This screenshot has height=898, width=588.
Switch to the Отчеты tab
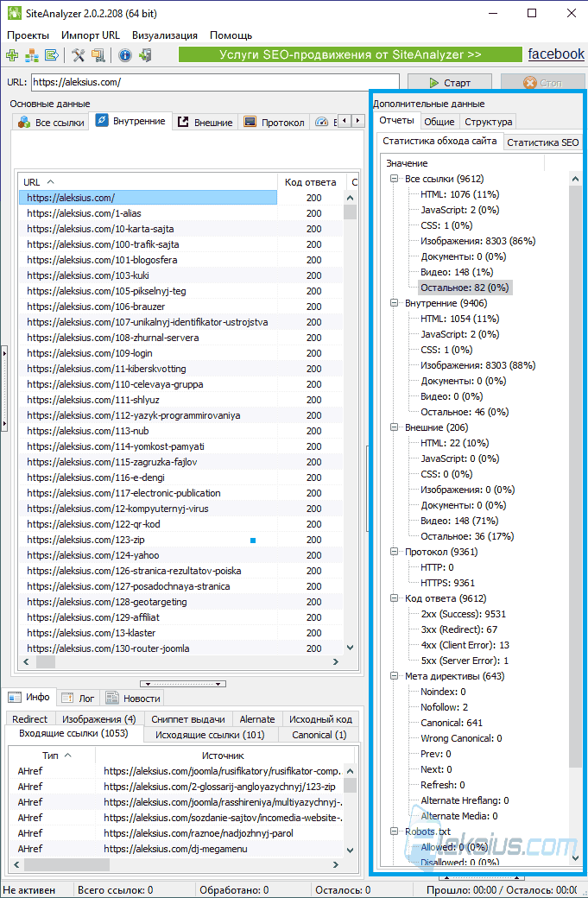click(x=397, y=120)
